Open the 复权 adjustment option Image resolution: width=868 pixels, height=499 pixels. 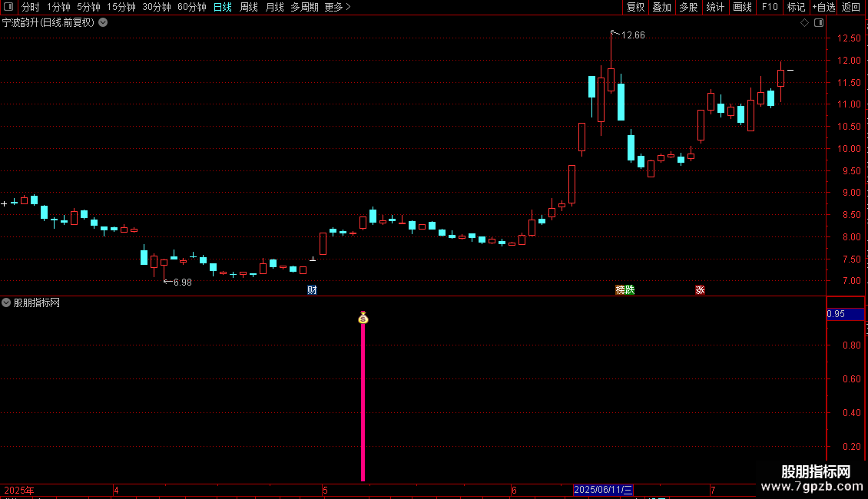[635, 7]
